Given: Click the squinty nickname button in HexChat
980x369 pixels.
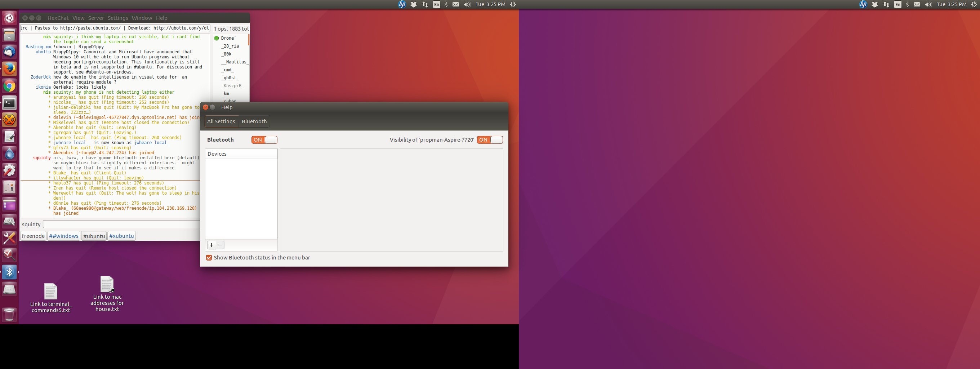Looking at the screenshot, I should (x=31, y=224).
